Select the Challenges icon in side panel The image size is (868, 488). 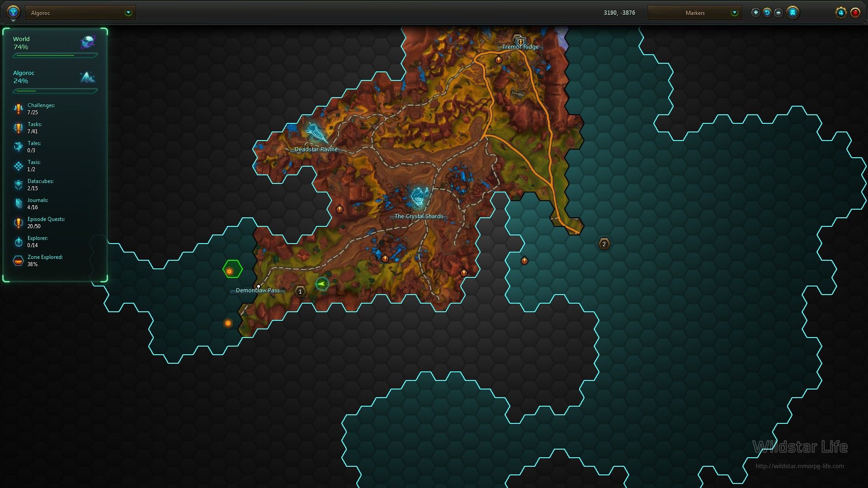coord(18,109)
